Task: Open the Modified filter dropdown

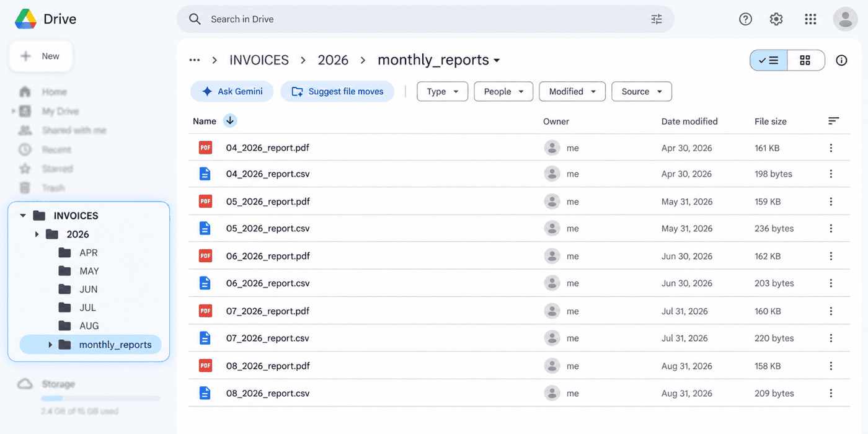Action: [572, 92]
